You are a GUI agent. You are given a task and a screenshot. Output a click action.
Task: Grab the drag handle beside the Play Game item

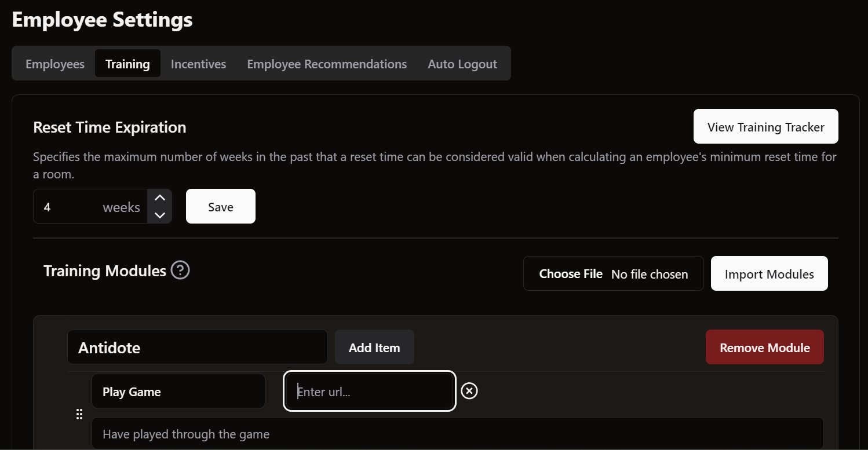[80, 414]
